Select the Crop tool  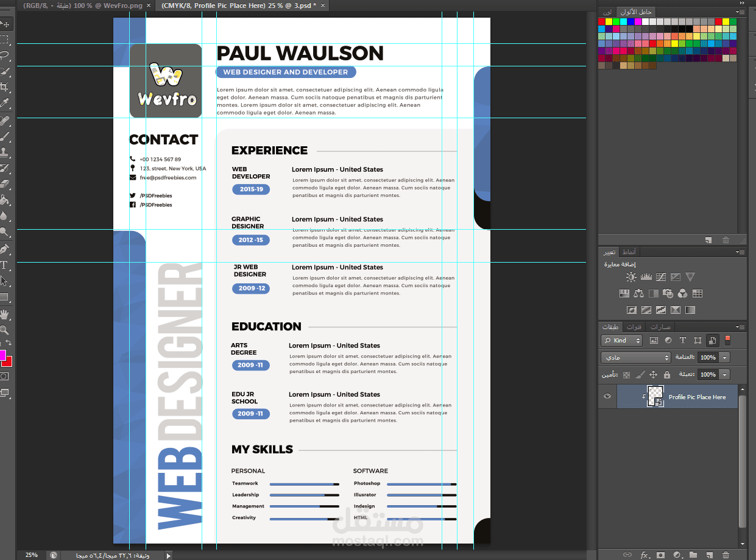5,87
